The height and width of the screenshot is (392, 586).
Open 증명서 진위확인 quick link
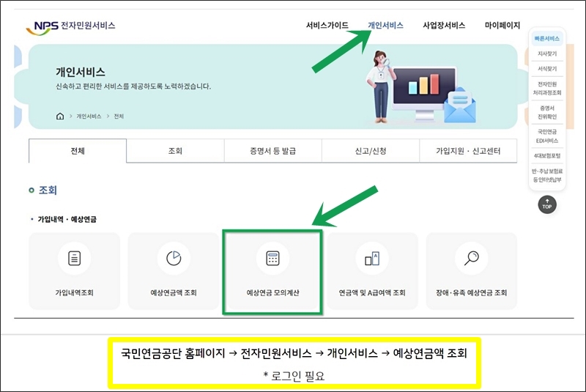546,112
